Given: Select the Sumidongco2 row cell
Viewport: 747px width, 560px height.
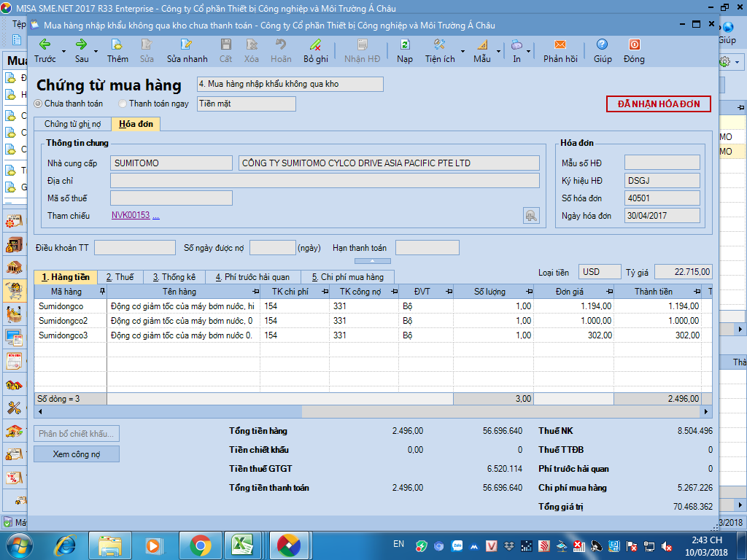Looking at the screenshot, I should pyautogui.click(x=71, y=321).
